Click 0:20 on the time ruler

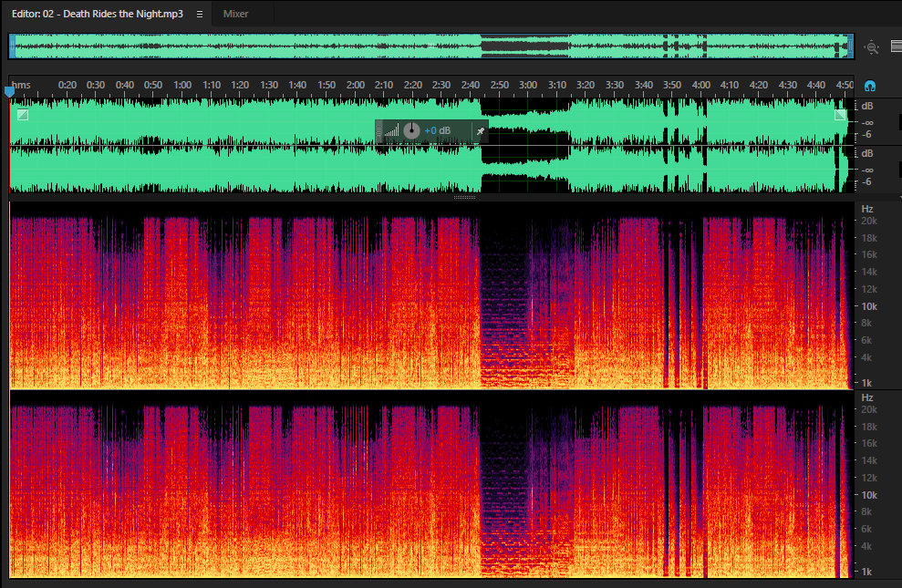(67, 85)
